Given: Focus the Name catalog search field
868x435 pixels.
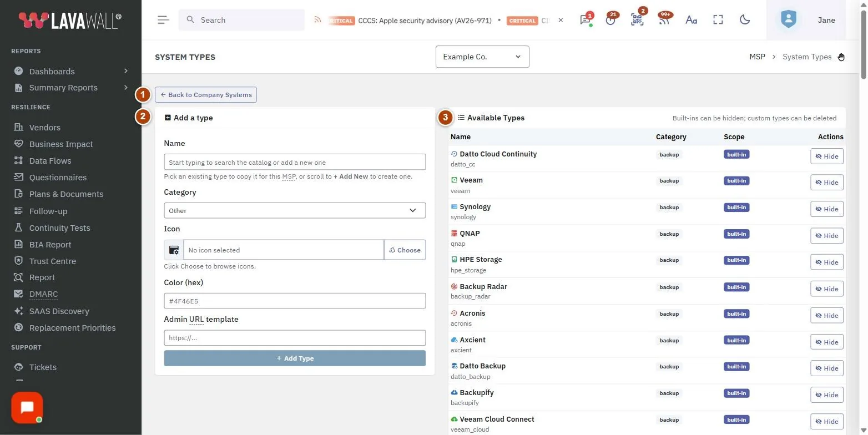Looking at the screenshot, I should point(295,162).
